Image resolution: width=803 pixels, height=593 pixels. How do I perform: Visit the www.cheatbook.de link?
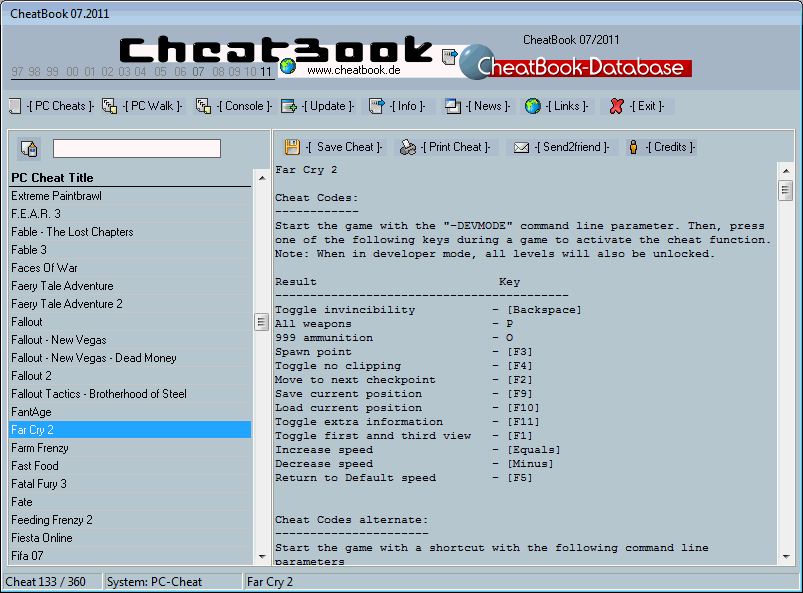pos(353,70)
